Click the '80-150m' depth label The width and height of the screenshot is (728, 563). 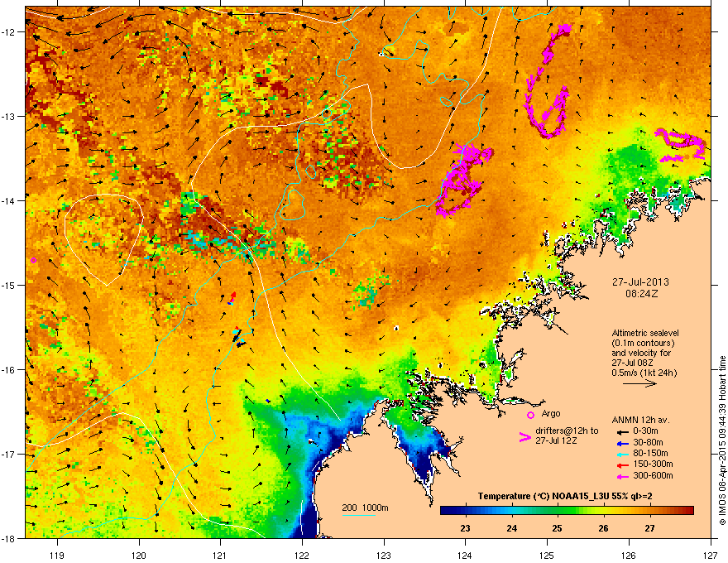pos(650,453)
